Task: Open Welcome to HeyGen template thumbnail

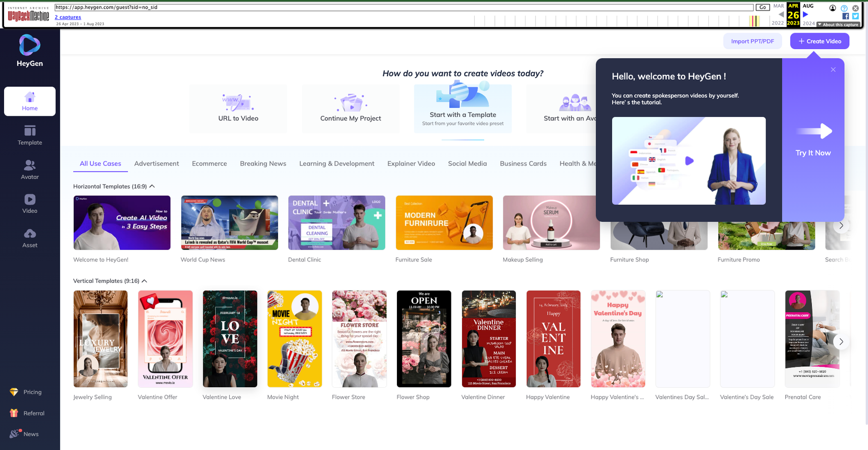Action: pyautogui.click(x=122, y=223)
